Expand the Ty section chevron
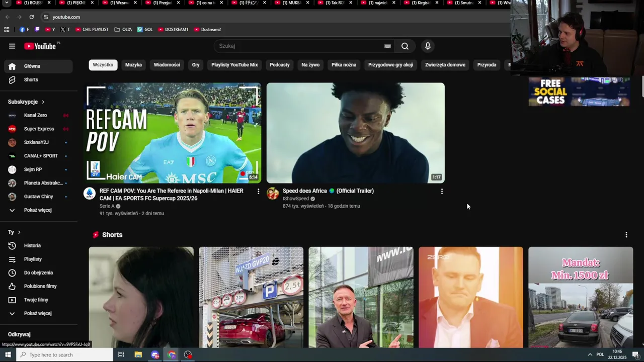This screenshot has height=362, width=644. (x=19, y=232)
